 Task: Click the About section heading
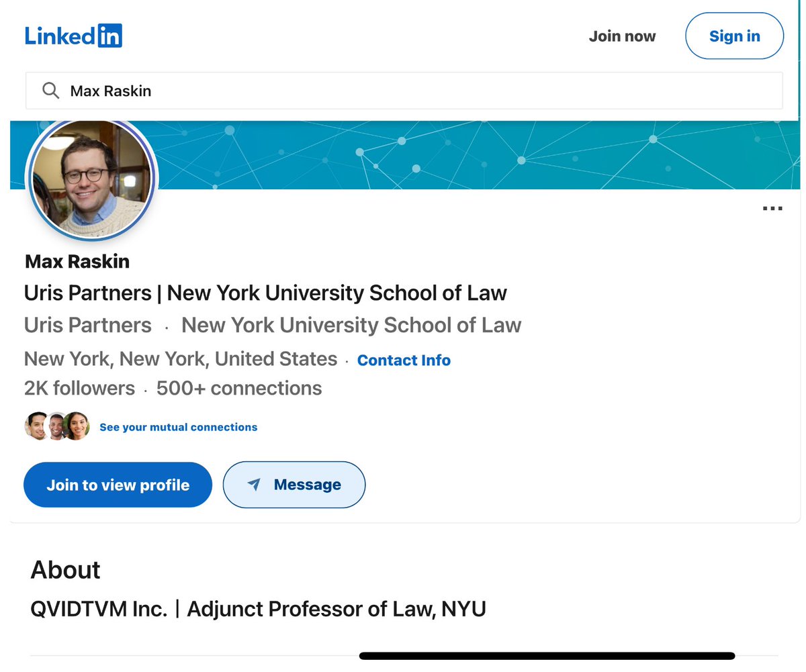click(x=65, y=570)
